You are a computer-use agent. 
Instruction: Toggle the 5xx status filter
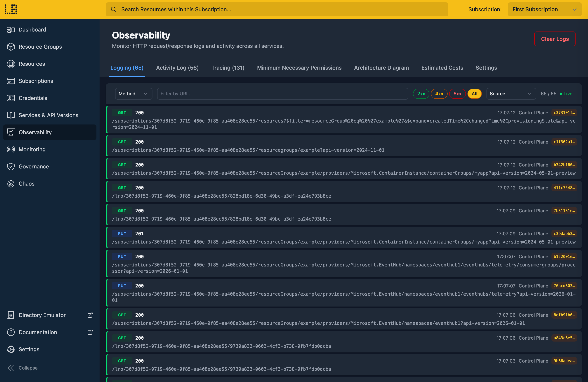(457, 94)
